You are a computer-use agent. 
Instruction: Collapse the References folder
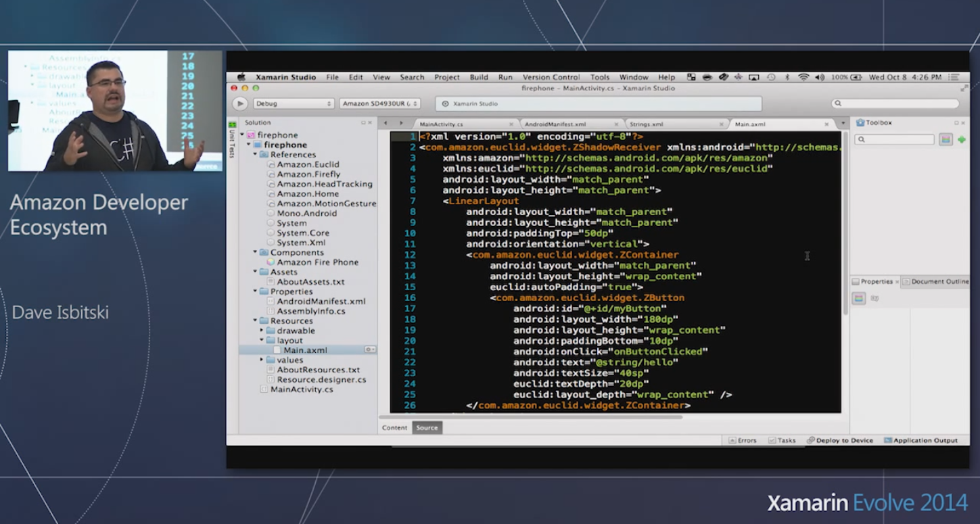(256, 155)
